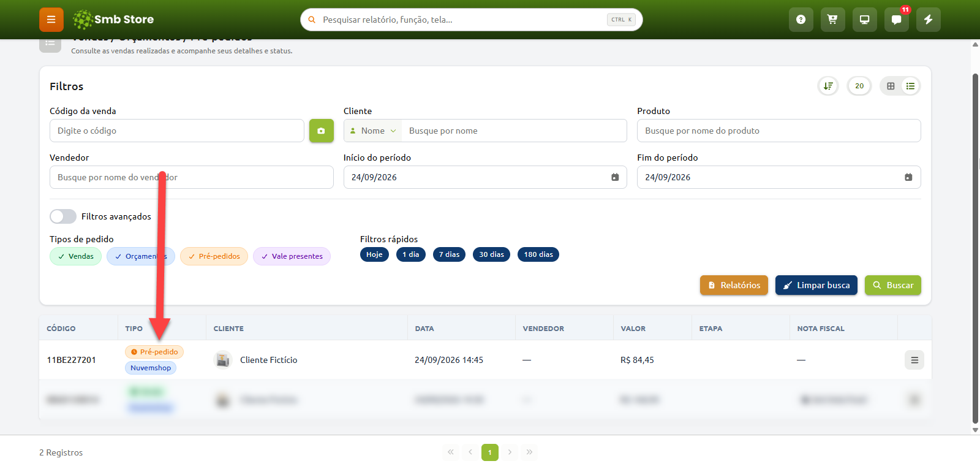The width and height of the screenshot is (980, 469).
Task: Open the shopping cart icon
Action: coord(833,20)
